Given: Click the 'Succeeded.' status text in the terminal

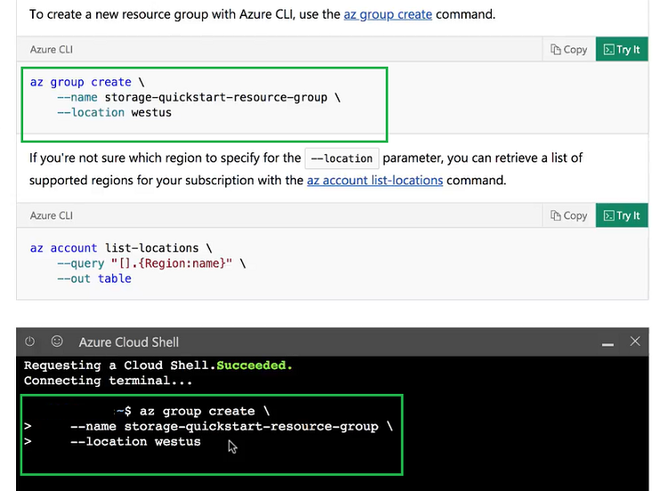Looking at the screenshot, I should pos(254,366).
